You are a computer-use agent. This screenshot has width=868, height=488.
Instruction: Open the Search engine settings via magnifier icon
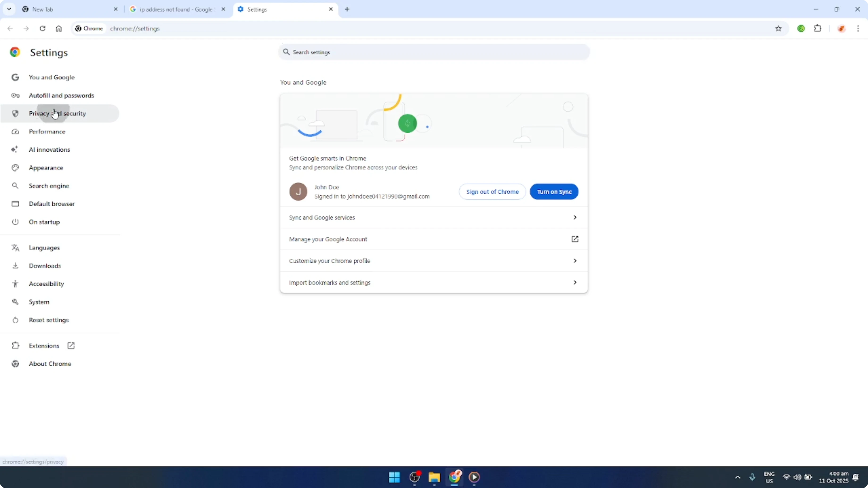[x=15, y=186]
